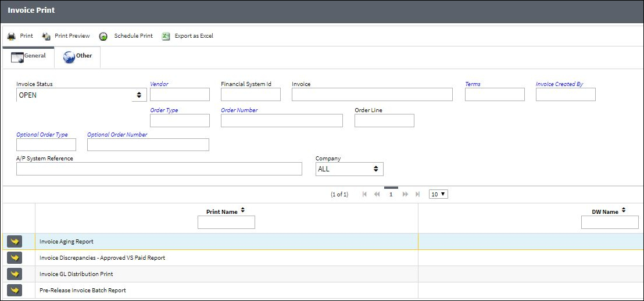Open the Optional Order Type lookup link
Viewport: 644px width, 301px height.
point(42,134)
